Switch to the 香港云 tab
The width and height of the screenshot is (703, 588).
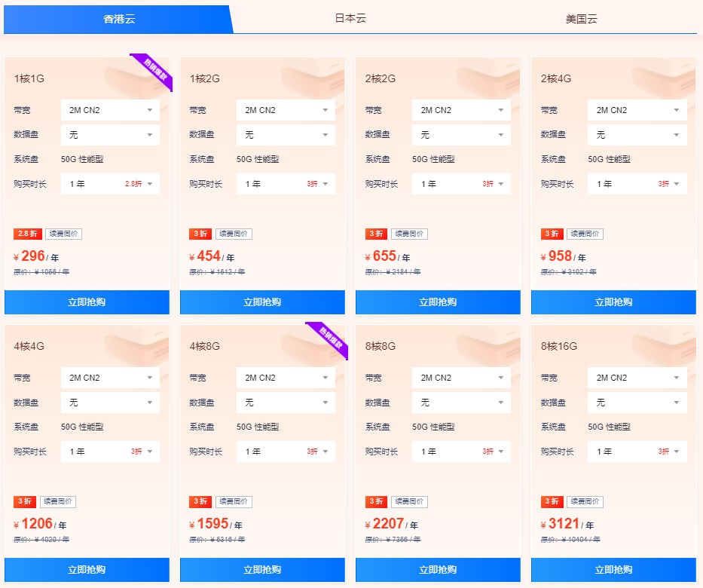[x=118, y=20]
